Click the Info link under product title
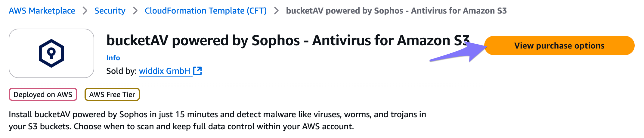The width and height of the screenshot is (644, 138). (x=113, y=58)
